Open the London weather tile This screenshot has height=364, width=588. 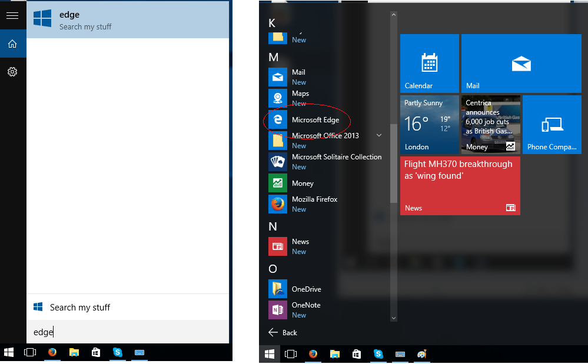(429, 124)
